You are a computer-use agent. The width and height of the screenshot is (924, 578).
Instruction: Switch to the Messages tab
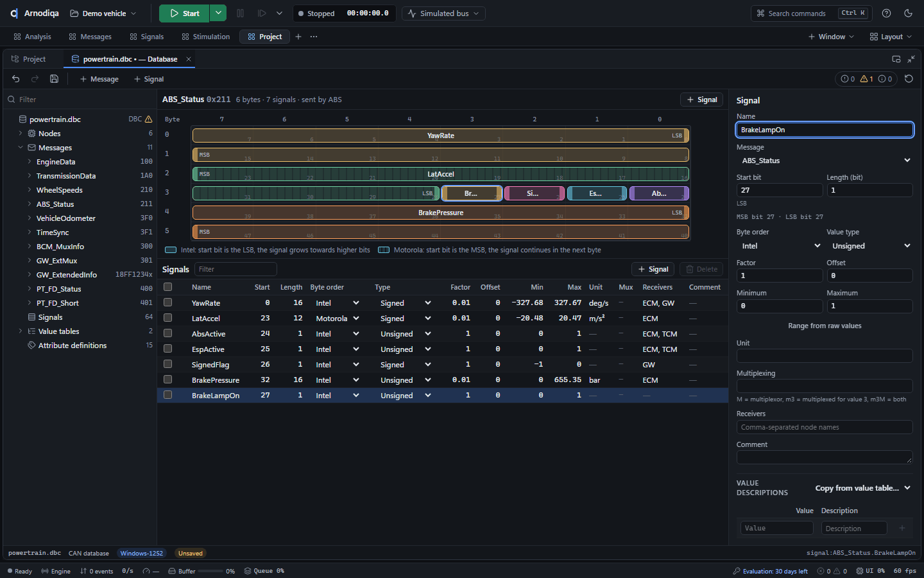tap(90, 37)
